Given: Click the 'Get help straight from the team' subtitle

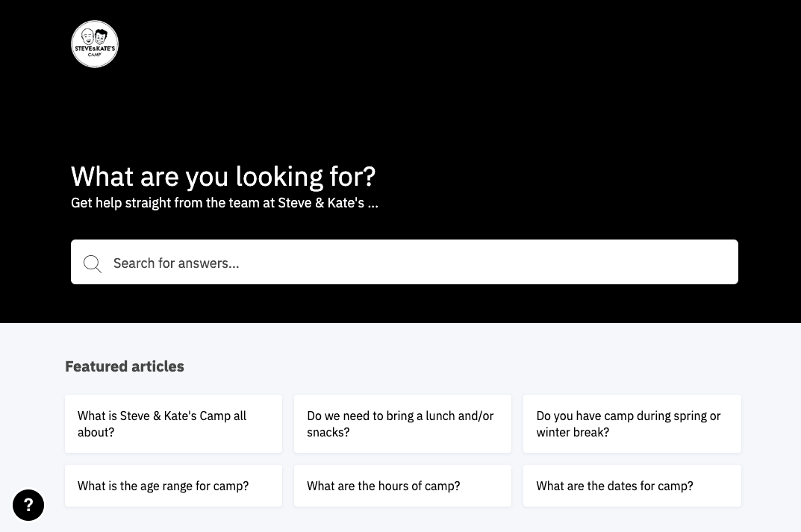Looking at the screenshot, I should (x=224, y=203).
